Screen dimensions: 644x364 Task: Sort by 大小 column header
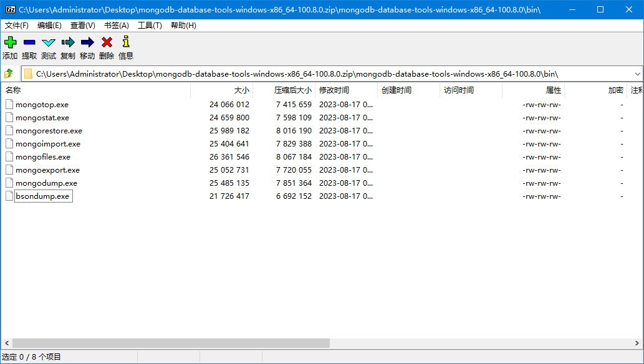222,90
